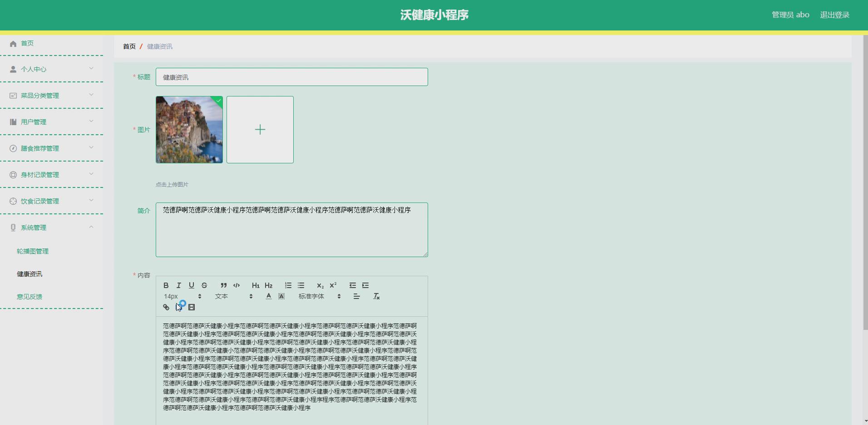
Task: Create an ordered list
Action: [x=288, y=285]
